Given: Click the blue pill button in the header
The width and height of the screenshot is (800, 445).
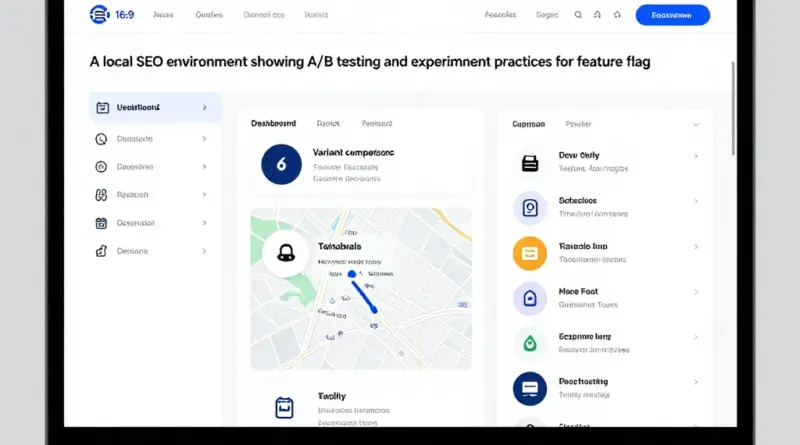Looking at the screenshot, I should (672, 15).
